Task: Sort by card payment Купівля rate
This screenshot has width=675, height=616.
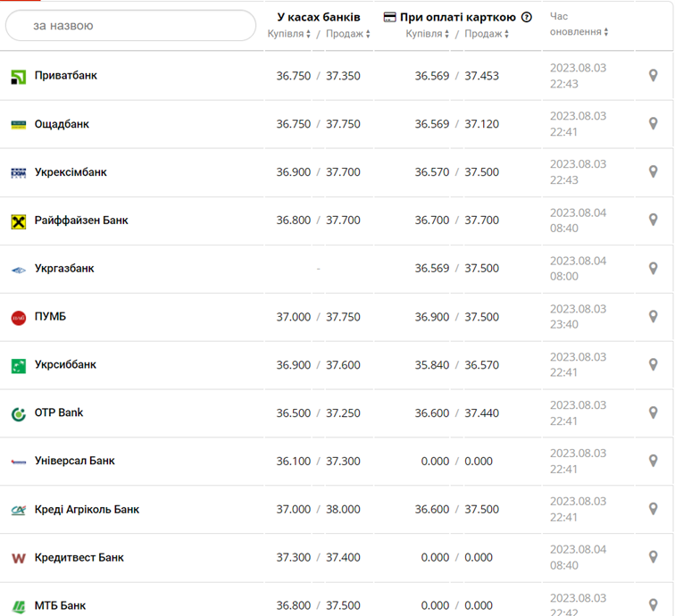Action: point(428,34)
